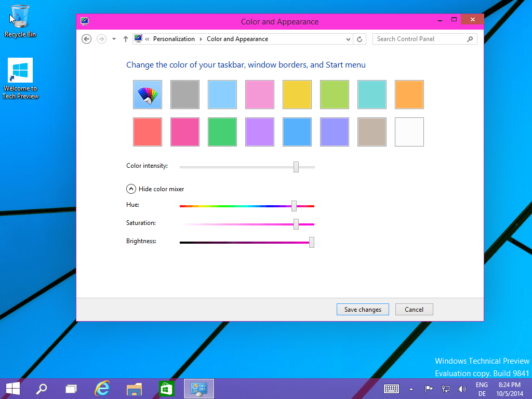Click the Up one level arrow
The image size is (532, 399).
(x=125, y=39)
